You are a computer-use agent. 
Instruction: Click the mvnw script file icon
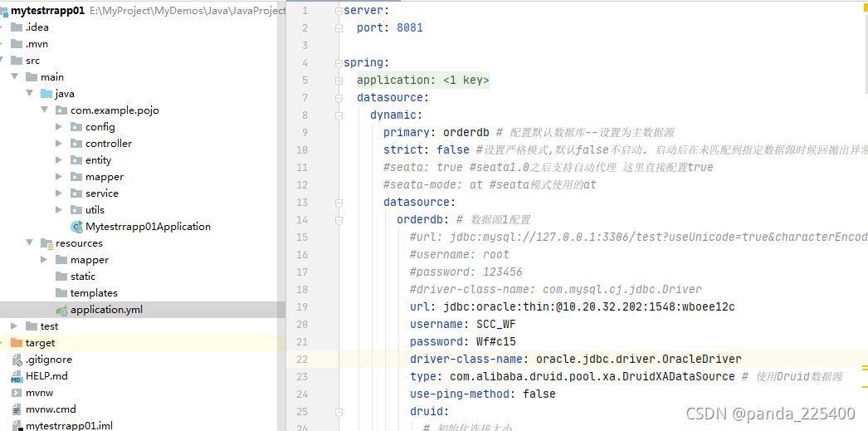pos(16,393)
